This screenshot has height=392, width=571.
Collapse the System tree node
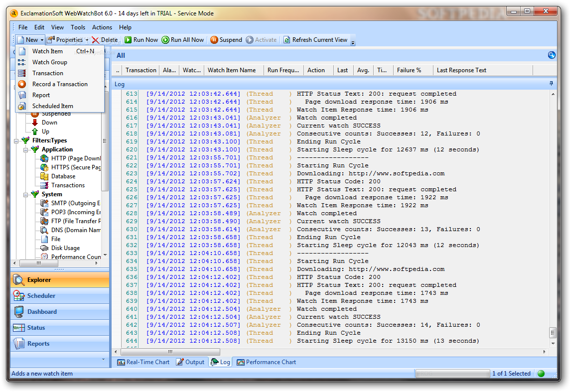pos(25,195)
